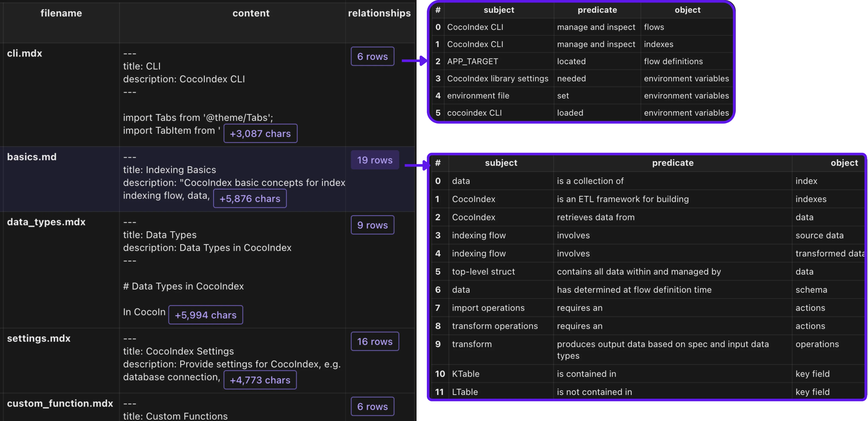This screenshot has width=868, height=421.
Task: Click the filename column header
Action: [x=61, y=13]
